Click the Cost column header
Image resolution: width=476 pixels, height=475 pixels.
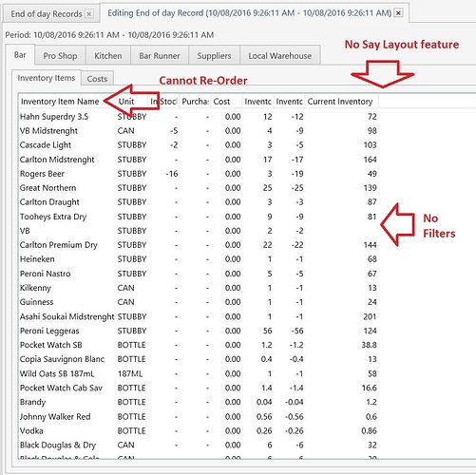pyautogui.click(x=226, y=102)
